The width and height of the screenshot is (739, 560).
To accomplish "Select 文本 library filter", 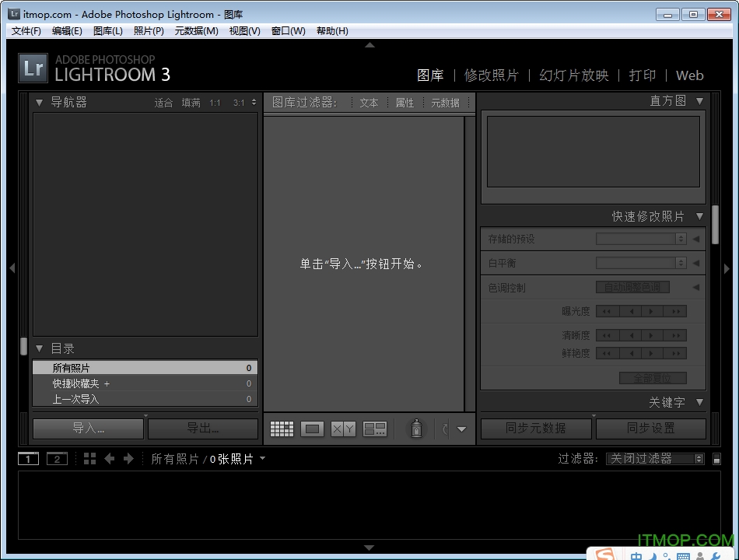I will 369,103.
